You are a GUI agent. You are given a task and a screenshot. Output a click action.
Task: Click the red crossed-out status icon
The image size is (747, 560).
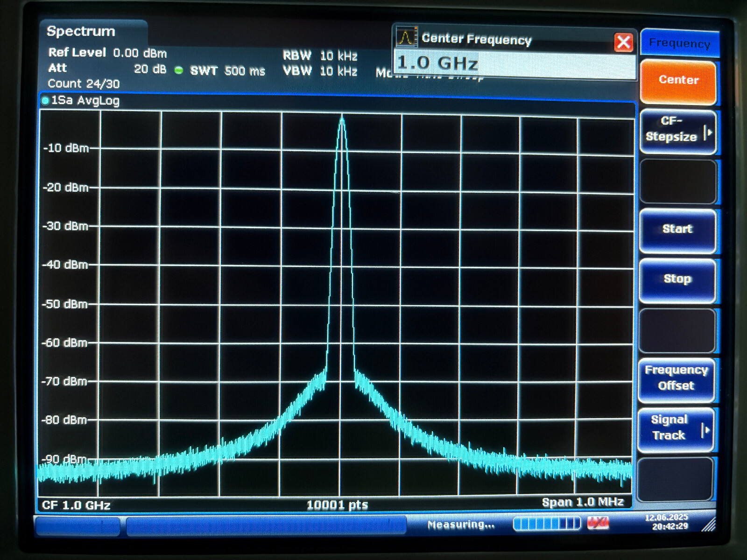(598, 524)
